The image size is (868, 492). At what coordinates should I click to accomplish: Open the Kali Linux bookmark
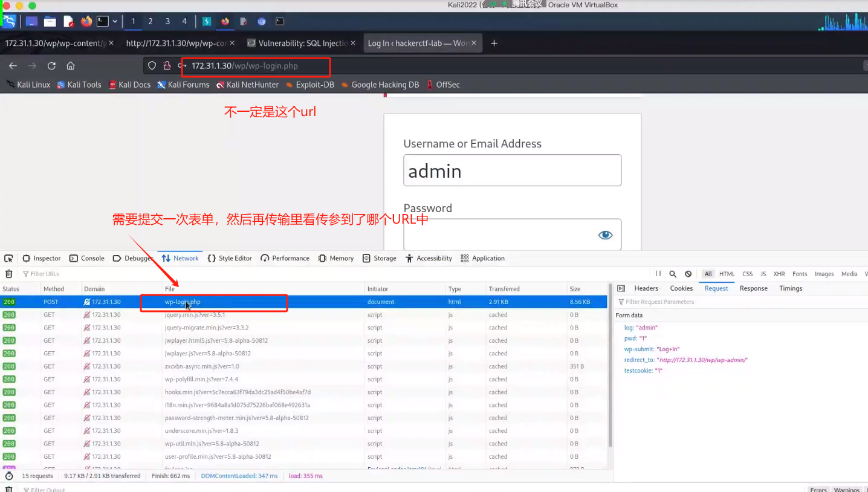click(28, 85)
